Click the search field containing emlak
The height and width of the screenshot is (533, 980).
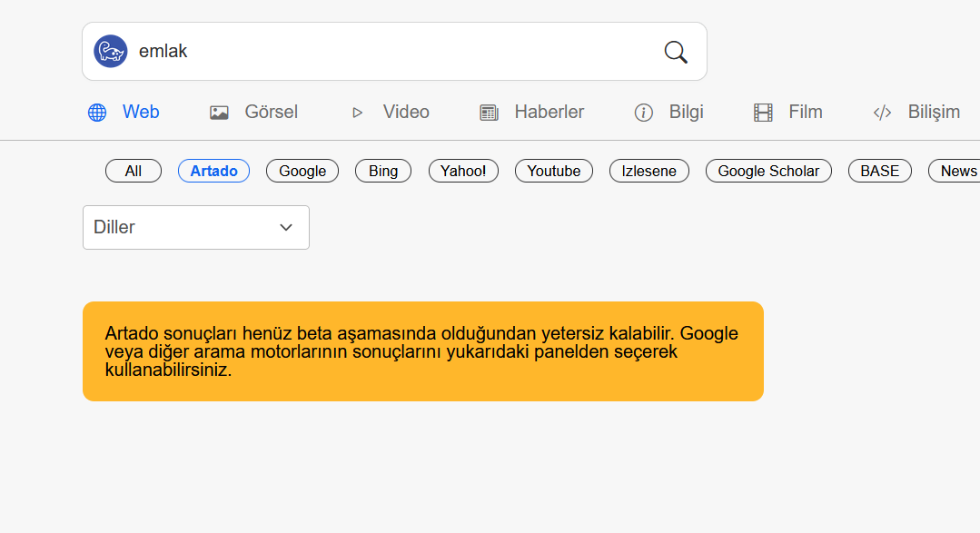tap(394, 51)
